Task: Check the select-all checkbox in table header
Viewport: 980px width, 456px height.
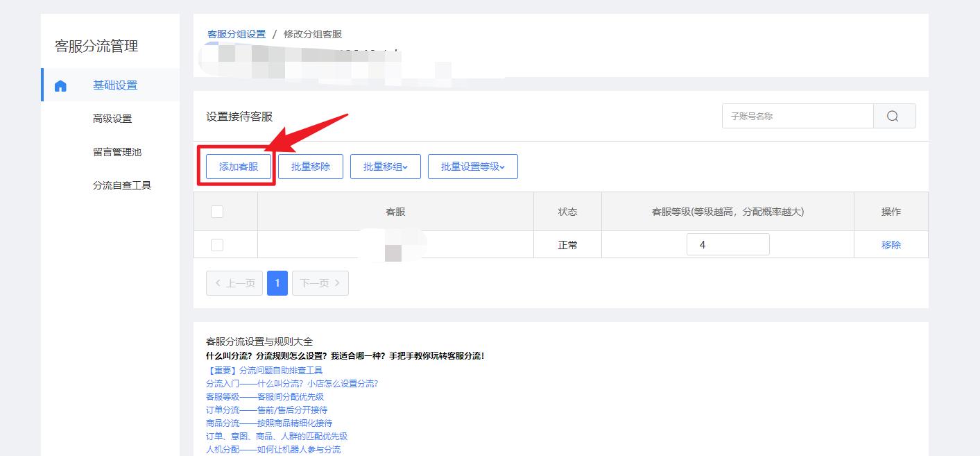Action: pyautogui.click(x=217, y=212)
